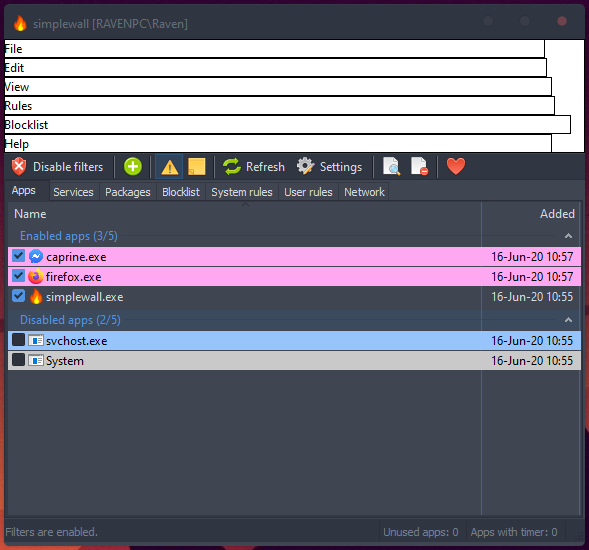
Task: Click the Disable filters shield icon
Action: point(19,166)
